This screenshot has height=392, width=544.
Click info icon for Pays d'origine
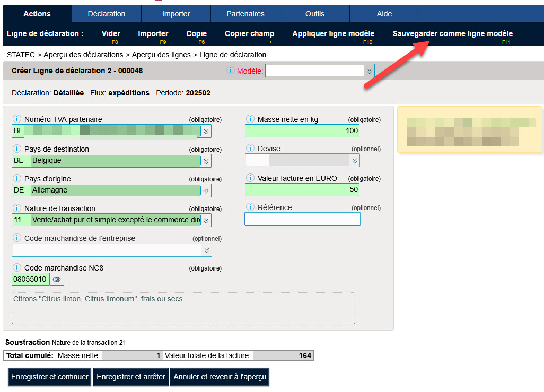pos(16,178)
